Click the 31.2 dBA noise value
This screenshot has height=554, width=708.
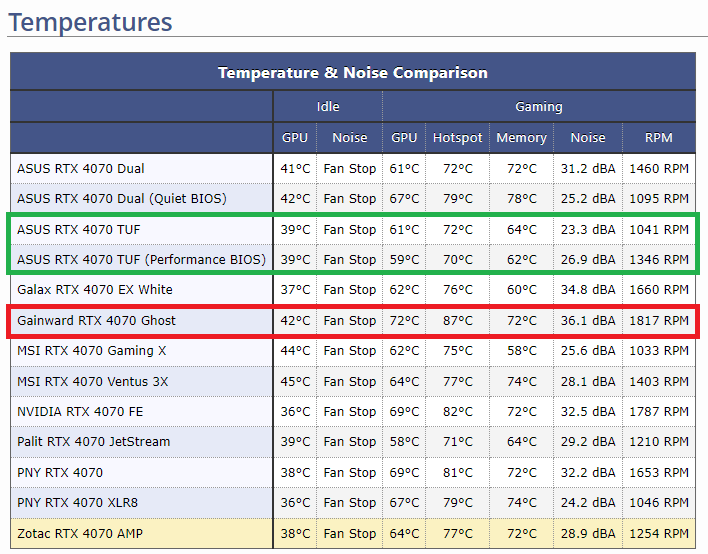pos(588,168)
